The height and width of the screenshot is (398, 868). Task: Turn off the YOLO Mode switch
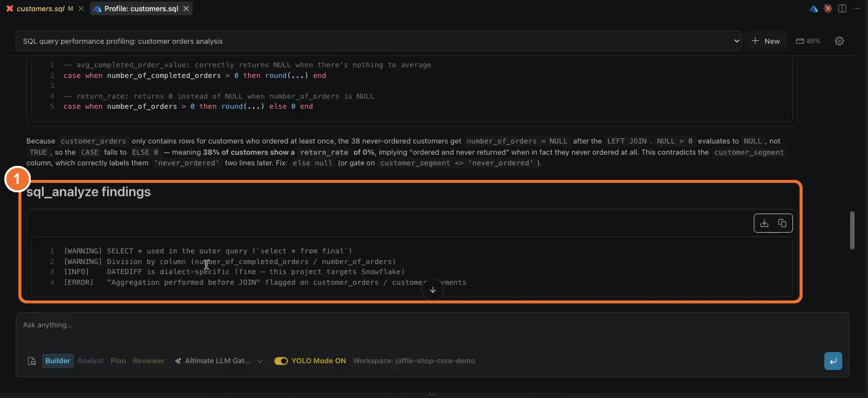coord(281,361)
